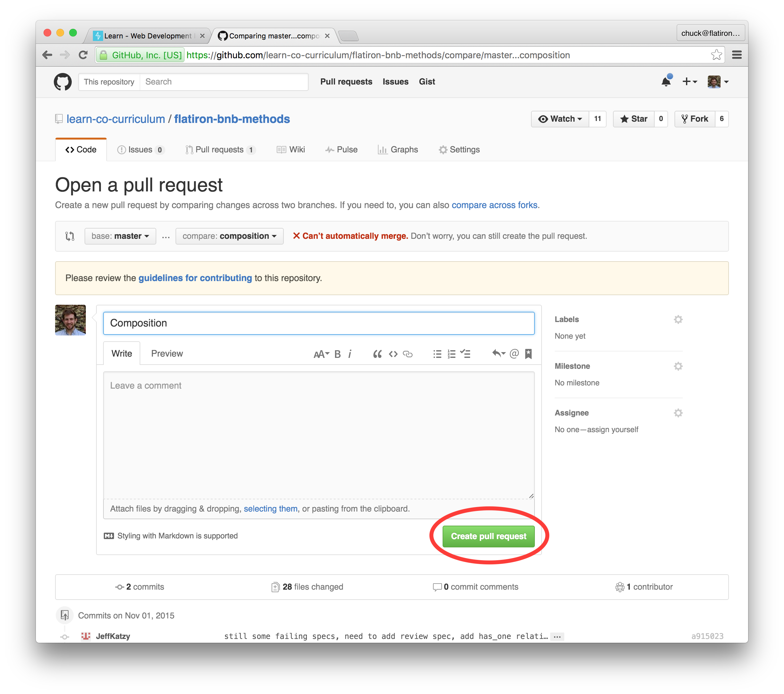The width and height of the screenshot is (784, 694).
Task: Open the compare: composition branch dropdown
Action: 229,236
